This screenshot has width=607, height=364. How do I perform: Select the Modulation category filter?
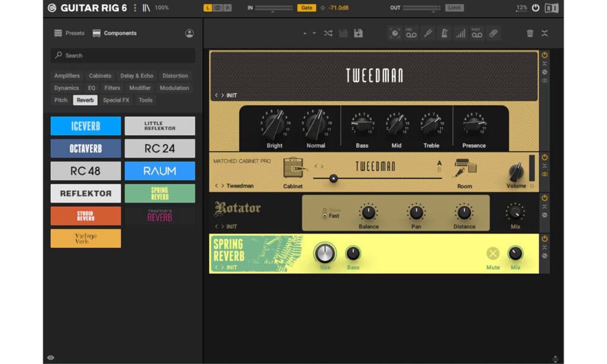pyautogui.click(x=174, y=88)
